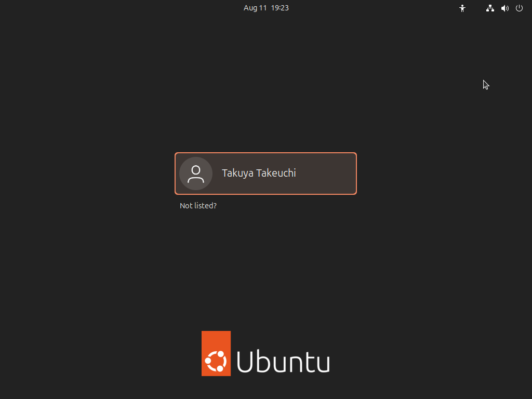
Task: Open the power menu icon
Action: (x=519, y=8)
